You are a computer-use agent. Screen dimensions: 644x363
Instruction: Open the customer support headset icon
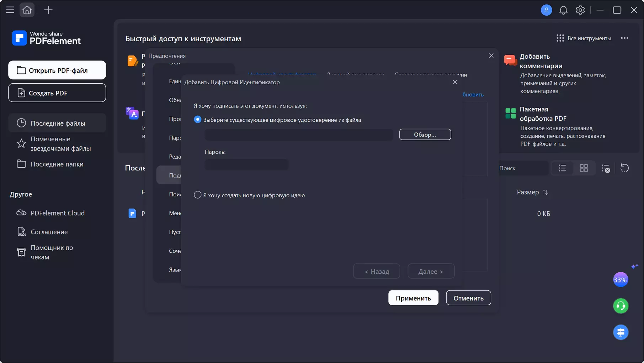coord(621,306)
